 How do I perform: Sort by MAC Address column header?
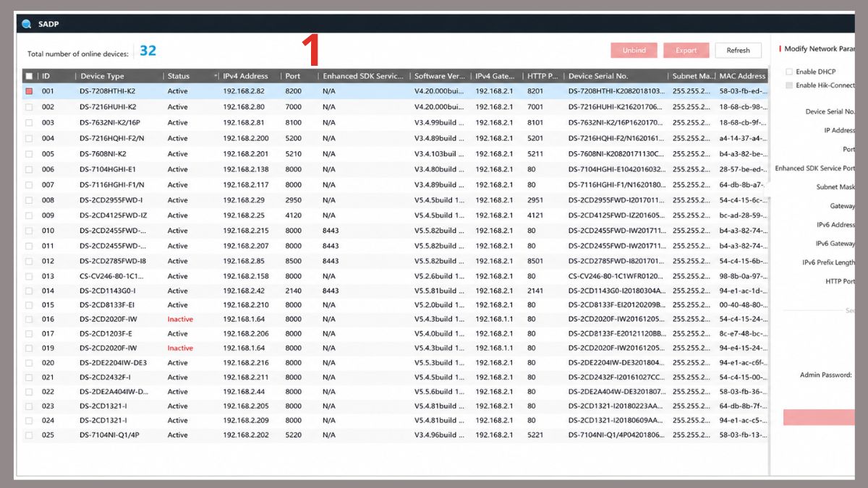[742, 76]
